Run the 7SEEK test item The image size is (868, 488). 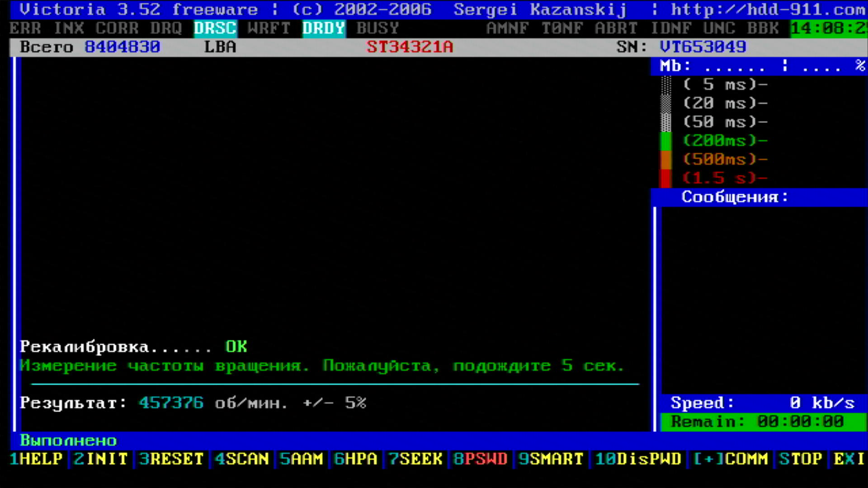(x=415, y=459)
